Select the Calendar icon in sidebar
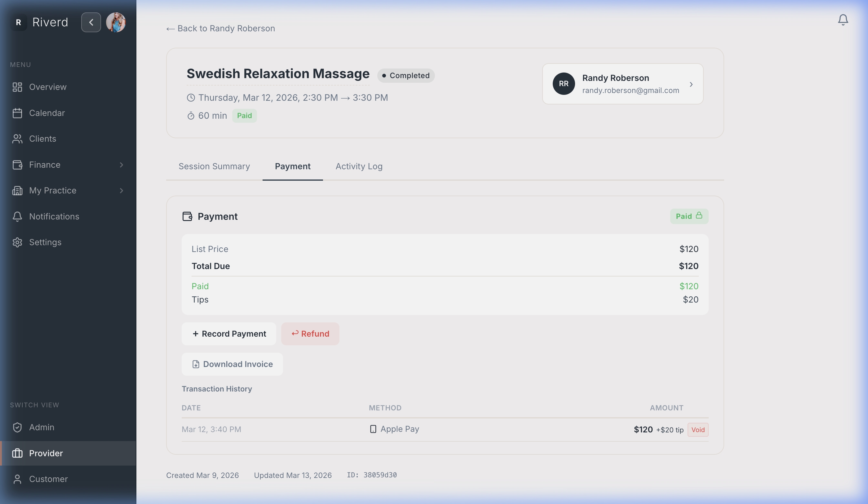 coord(18,113)
